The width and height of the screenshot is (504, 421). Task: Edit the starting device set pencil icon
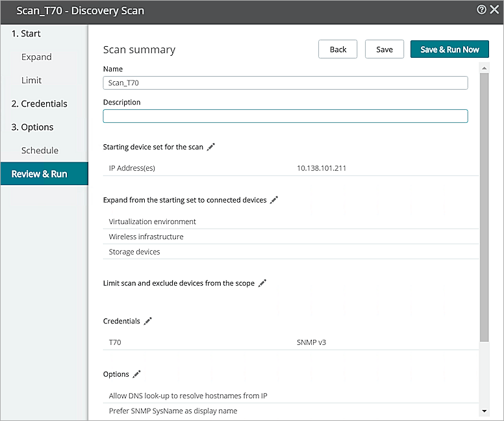(210, 147)
